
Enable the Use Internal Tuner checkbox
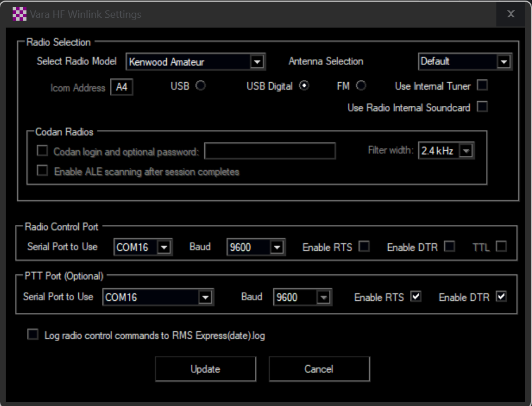483,86
